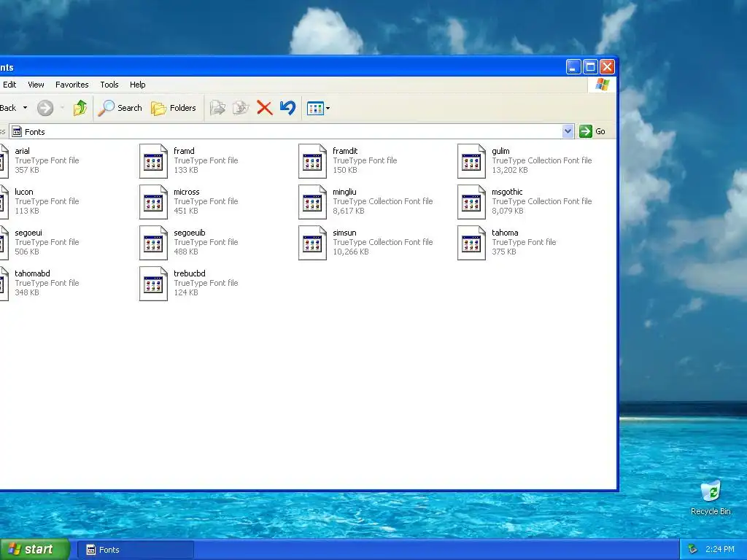Click the segoeui file name
The image size is (747, 560).
click(28, 233)
